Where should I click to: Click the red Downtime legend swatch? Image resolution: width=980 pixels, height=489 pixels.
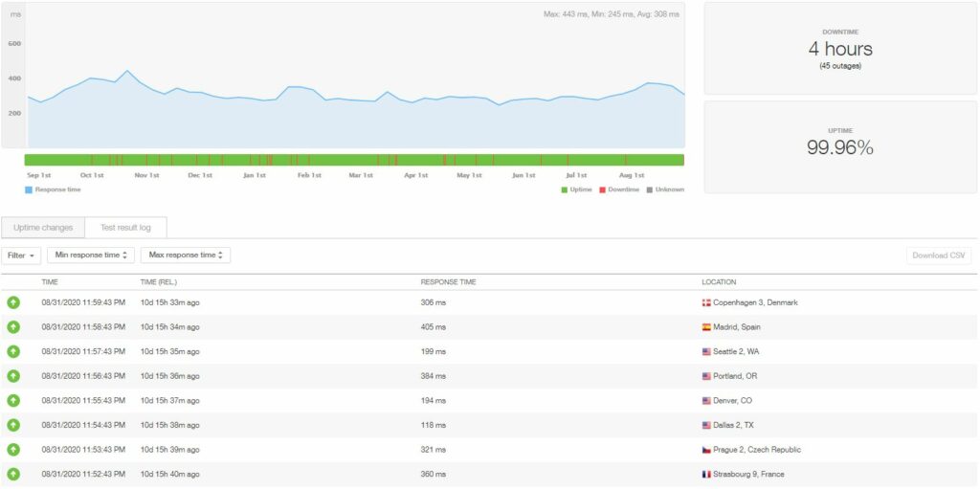tap(603, 189)
